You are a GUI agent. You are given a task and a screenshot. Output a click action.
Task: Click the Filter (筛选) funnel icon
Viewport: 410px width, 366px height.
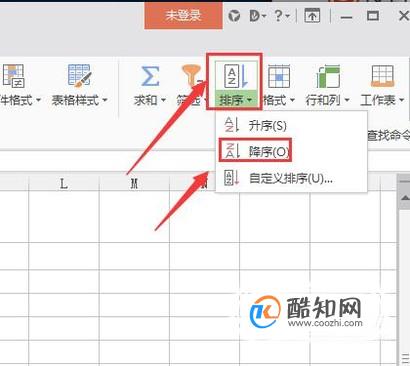pyautogui.click(x=191, y=76)
